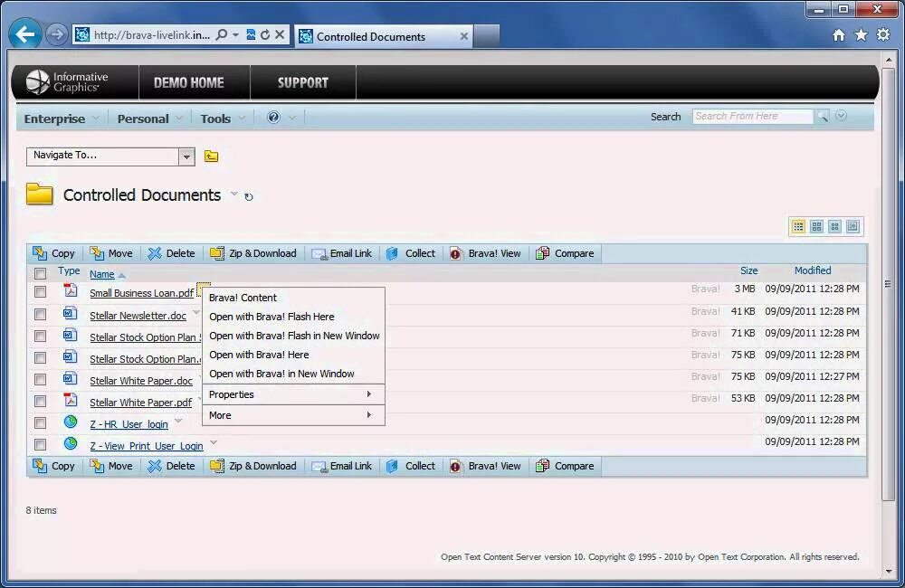This screenshot has height=588, width=905.
Task: Choose Brava! Content from the context menu
Action: 293,298
